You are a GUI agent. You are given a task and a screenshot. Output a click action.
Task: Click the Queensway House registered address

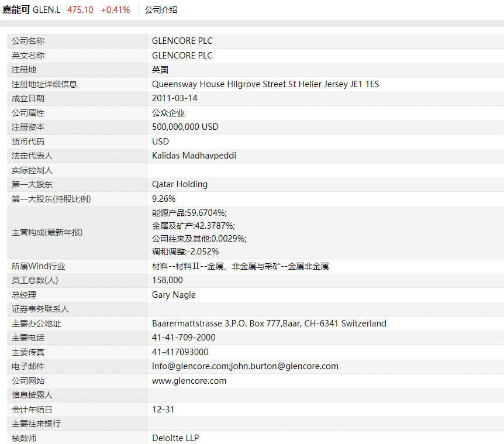pos(265,84)
